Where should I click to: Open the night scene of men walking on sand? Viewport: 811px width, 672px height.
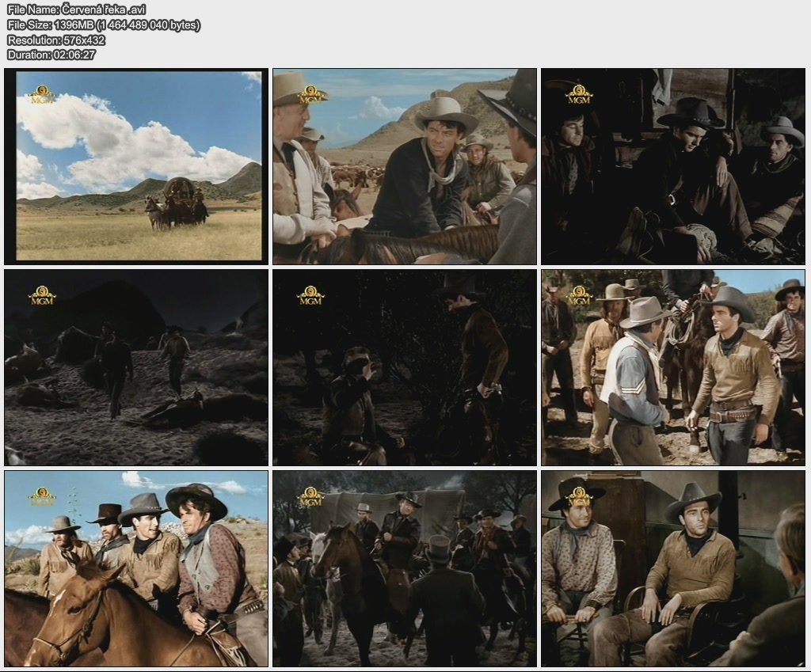click(x=135, y=367)
